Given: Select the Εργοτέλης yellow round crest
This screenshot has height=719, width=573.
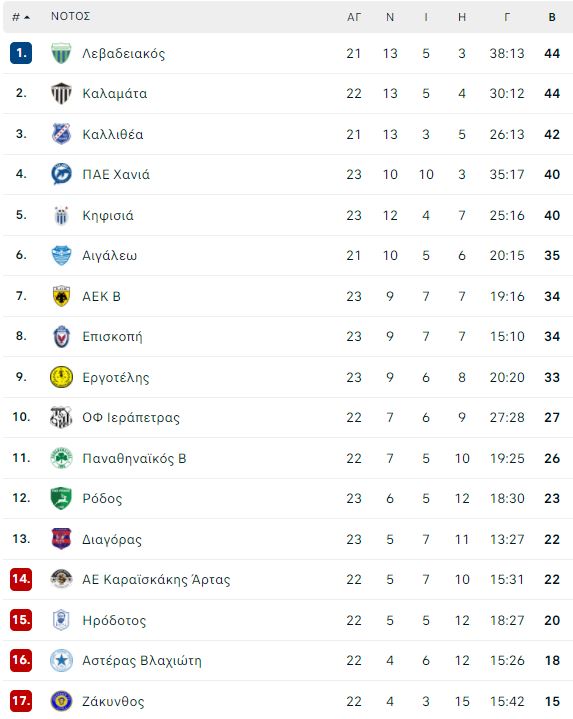Looking at the screenshot, I should click(61, 377).
